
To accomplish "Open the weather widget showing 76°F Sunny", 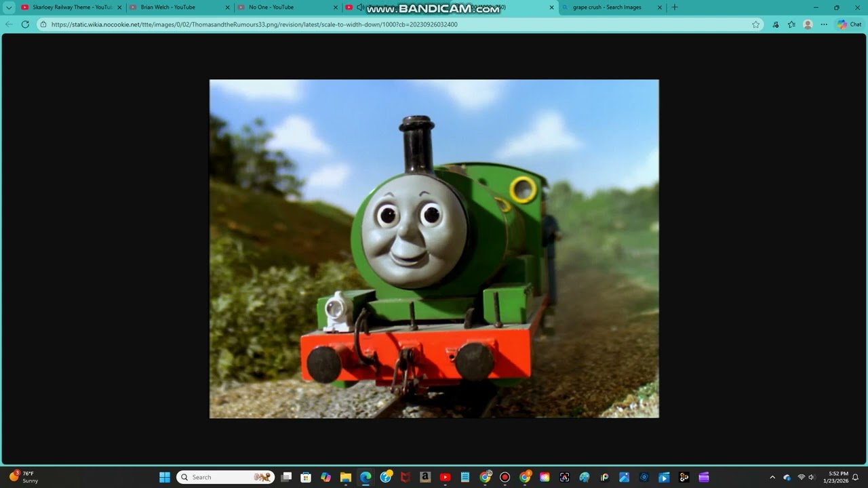I will [24, 477].
